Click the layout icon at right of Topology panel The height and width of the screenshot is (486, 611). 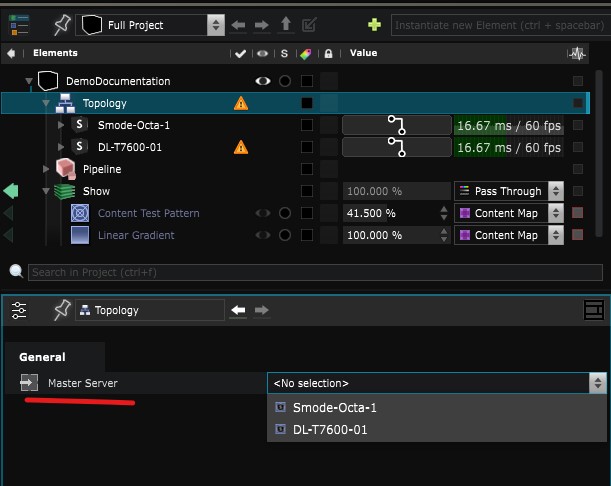point(593,311)
